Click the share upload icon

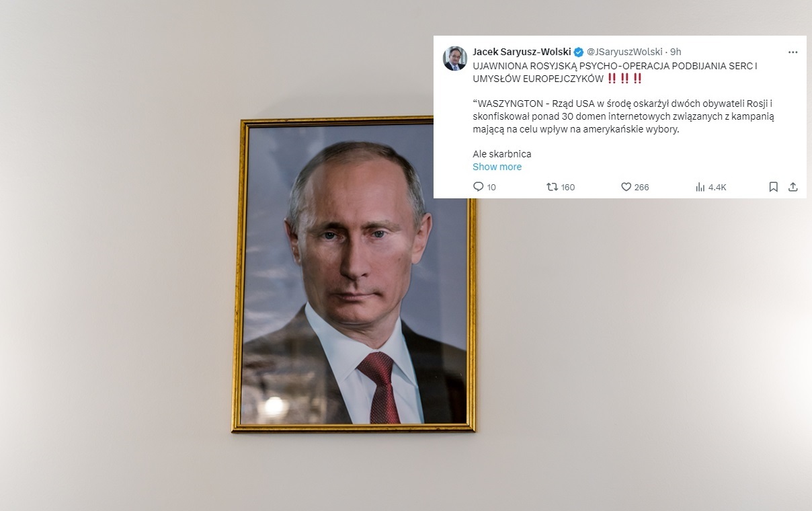point(793,187)
